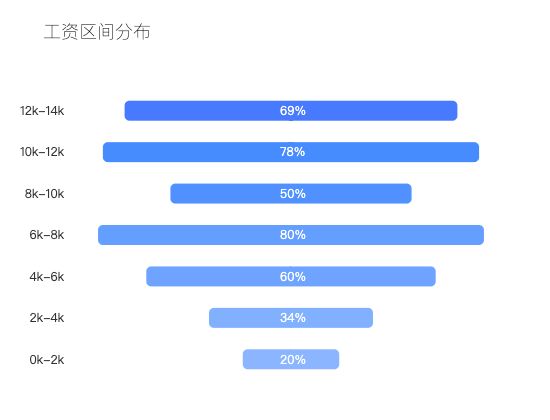
Task: Select the 2k-4k bar showing 34%
Action: coord(291,318)
